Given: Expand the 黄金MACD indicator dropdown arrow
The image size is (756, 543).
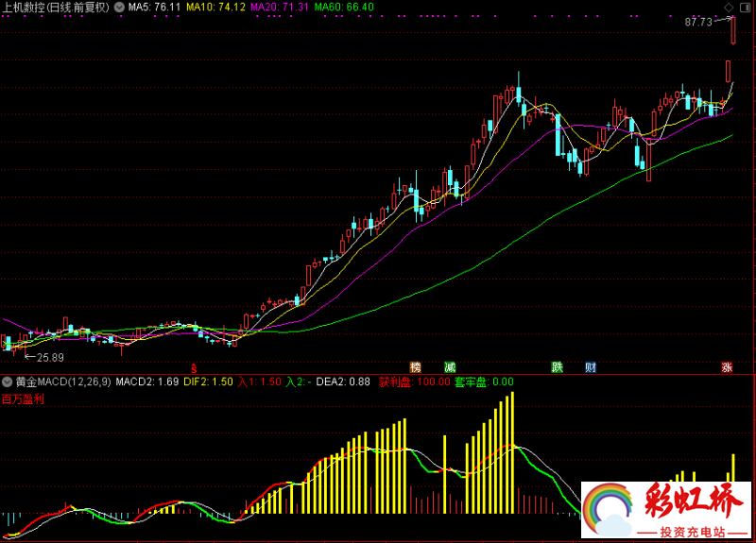Looking at the screenshot, I should pos(8,382).
